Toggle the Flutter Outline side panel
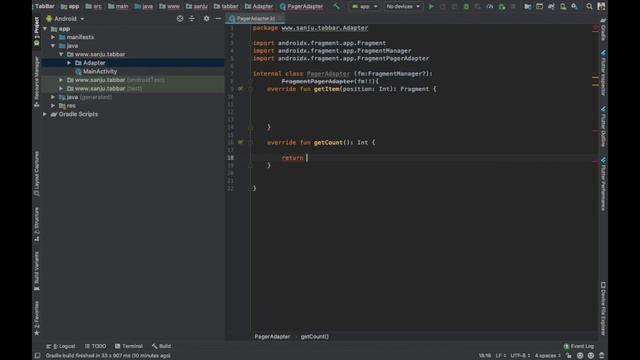The height and width of the screenshot is (360, 640). point(603,127)
